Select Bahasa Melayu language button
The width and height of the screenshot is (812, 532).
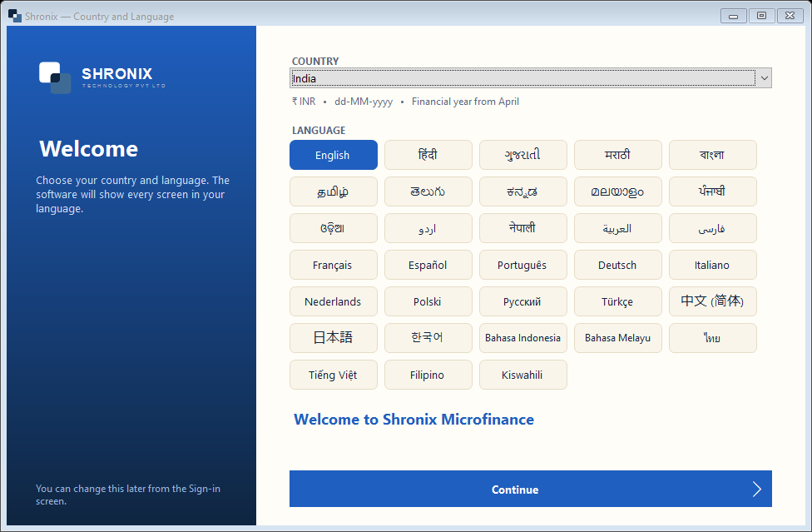(x=618, y=338)
